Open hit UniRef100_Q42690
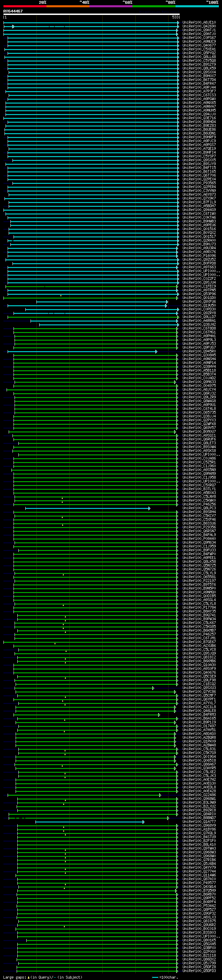The image size is (222, 980). (199, 26)
